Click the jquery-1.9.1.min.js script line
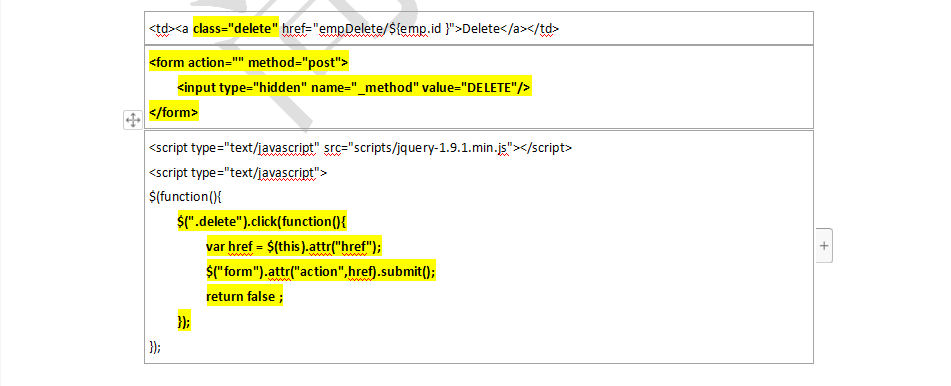 tap(360, 147)
